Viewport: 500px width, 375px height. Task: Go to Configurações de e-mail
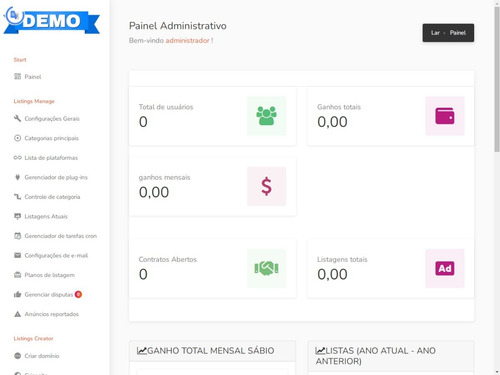56,255
